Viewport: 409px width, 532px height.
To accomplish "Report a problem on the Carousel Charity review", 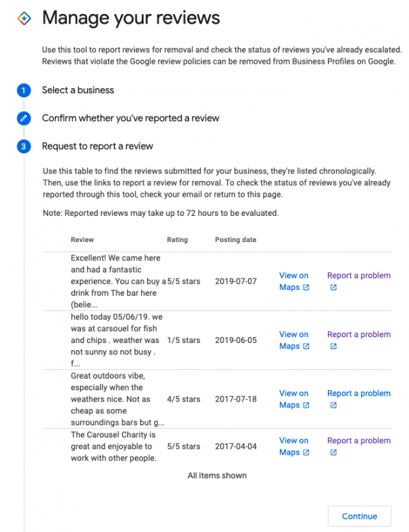I will coord(359,440).
